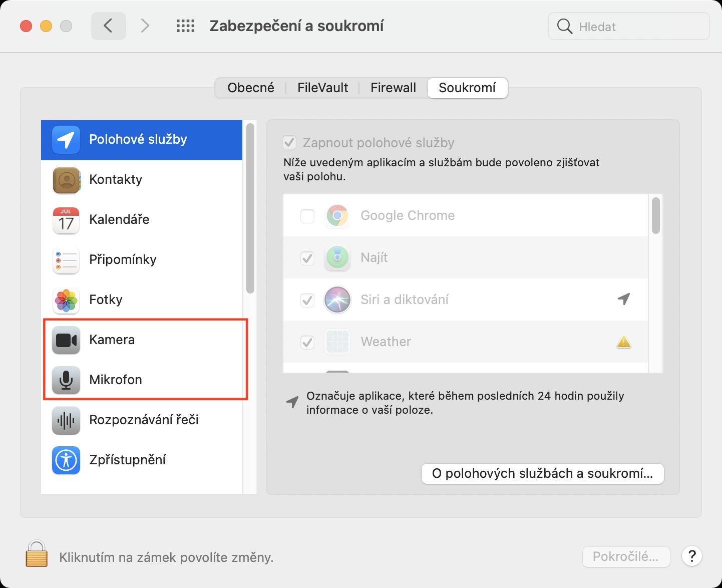722x588 pixels.
Task: Click O polohových službách a soukromí button
Action: [x=542, y=474]
